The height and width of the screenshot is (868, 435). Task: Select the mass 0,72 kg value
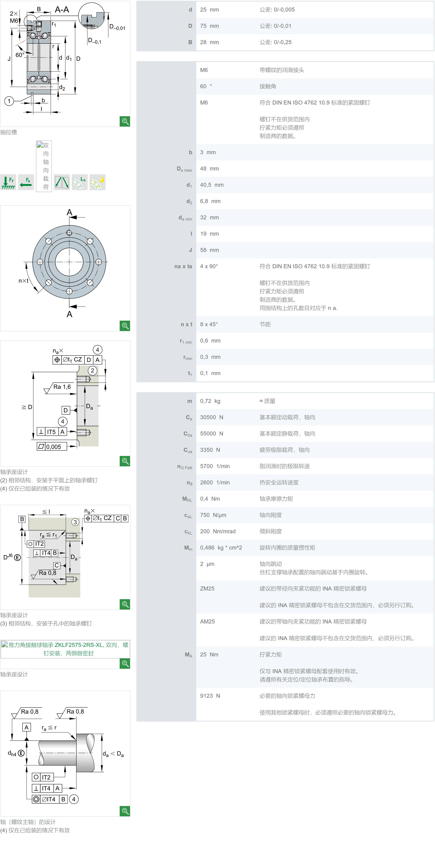tap(210, 401)
